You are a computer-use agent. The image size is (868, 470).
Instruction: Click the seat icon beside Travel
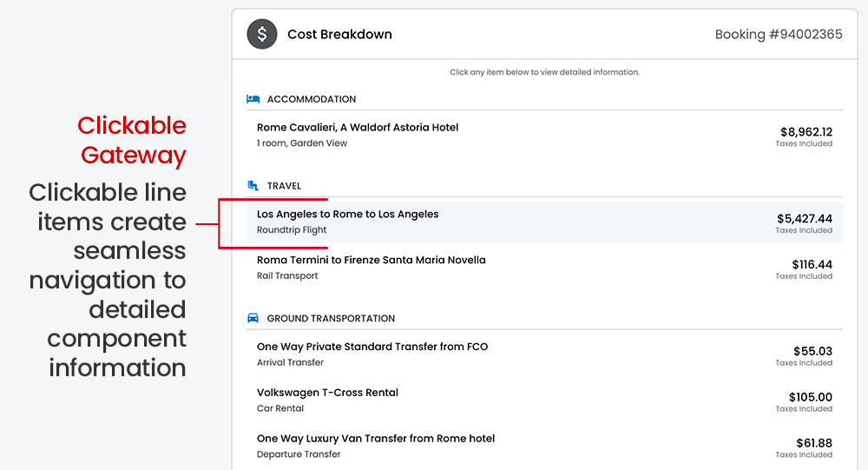click(253, 186)
